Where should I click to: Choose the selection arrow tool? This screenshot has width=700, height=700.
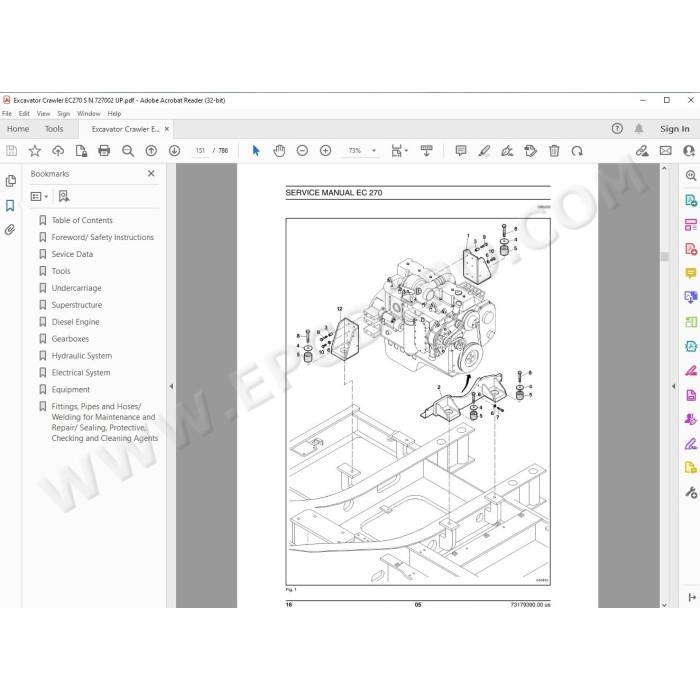(x=256, y=151)
